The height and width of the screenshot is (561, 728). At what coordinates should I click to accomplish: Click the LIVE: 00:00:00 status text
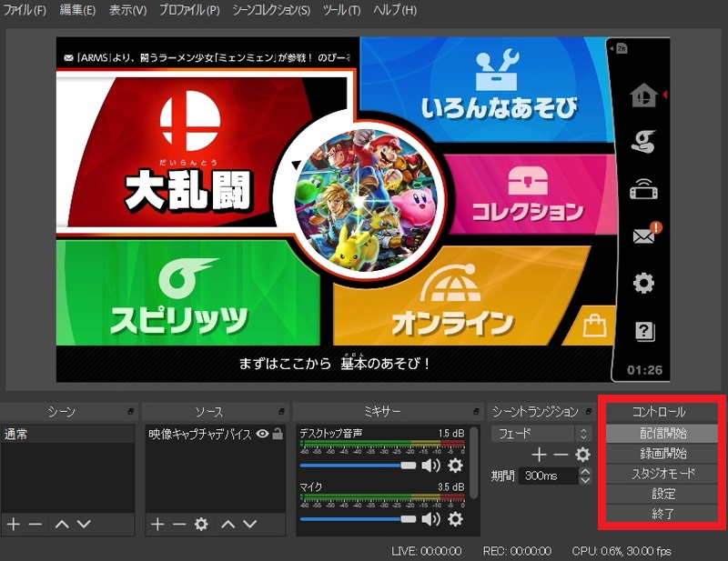tap(427, 551)
